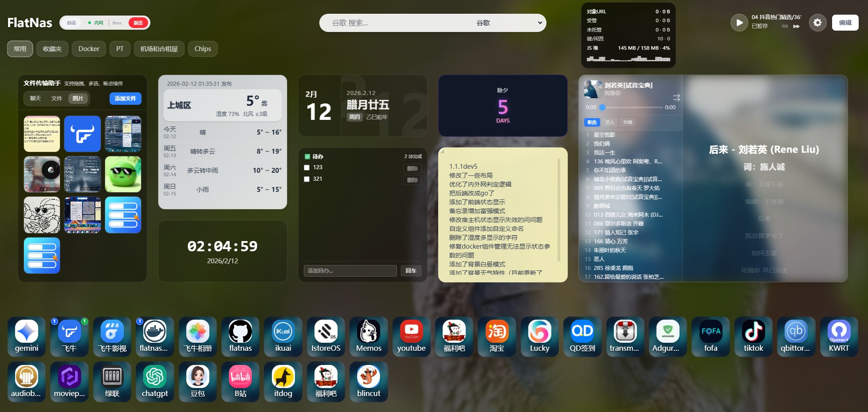868x412 pixels.
Task: Open the itdog shortcut
Action: [x=283, y=382]
